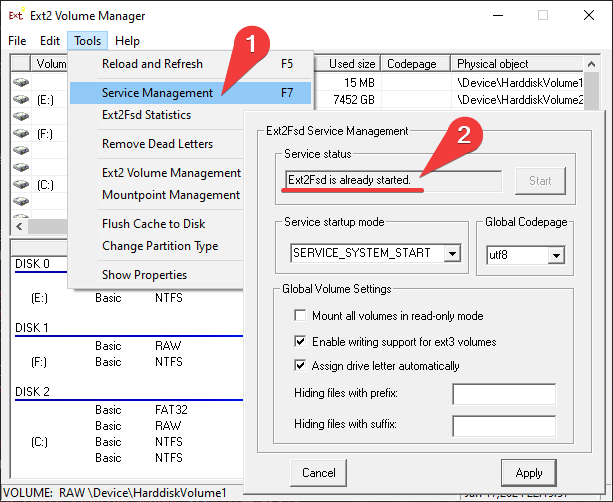Disable writing support for ext3 volumes
The image size is (613, 502).
[x=300, y=341]
